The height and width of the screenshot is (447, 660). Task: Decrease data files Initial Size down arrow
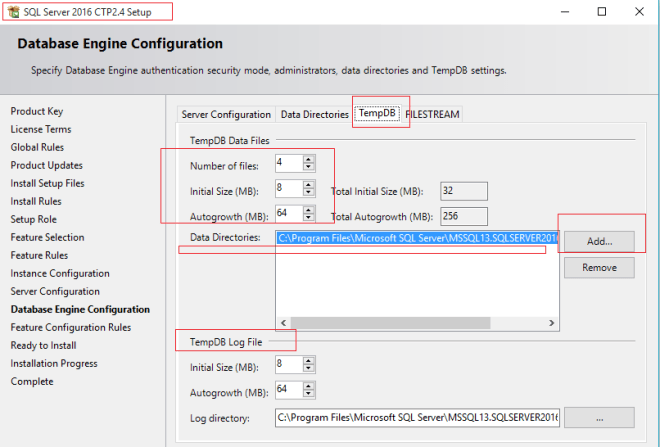(x=309, y=192)
